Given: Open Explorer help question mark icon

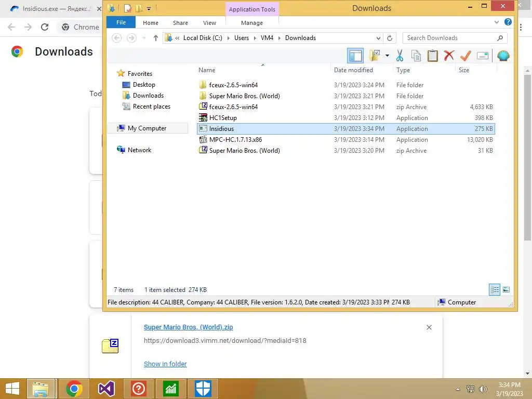Looking at the screenshot, I should click(508, 22).
